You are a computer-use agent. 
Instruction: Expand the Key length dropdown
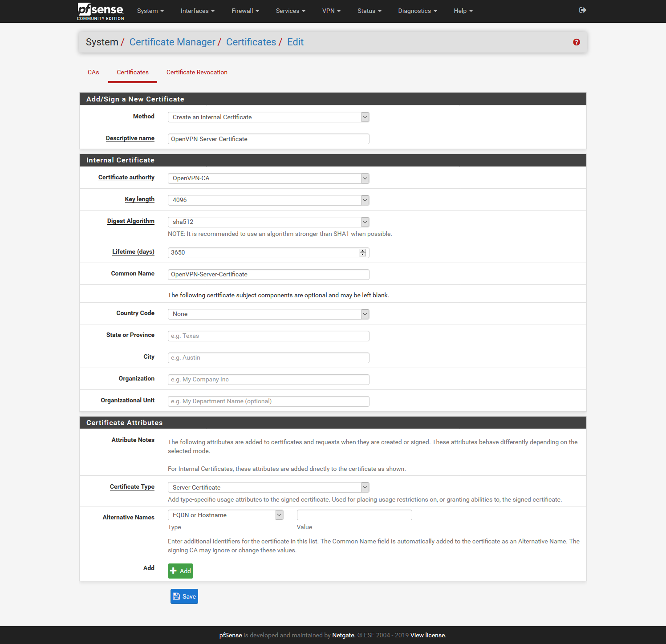(x=268, y=200)
